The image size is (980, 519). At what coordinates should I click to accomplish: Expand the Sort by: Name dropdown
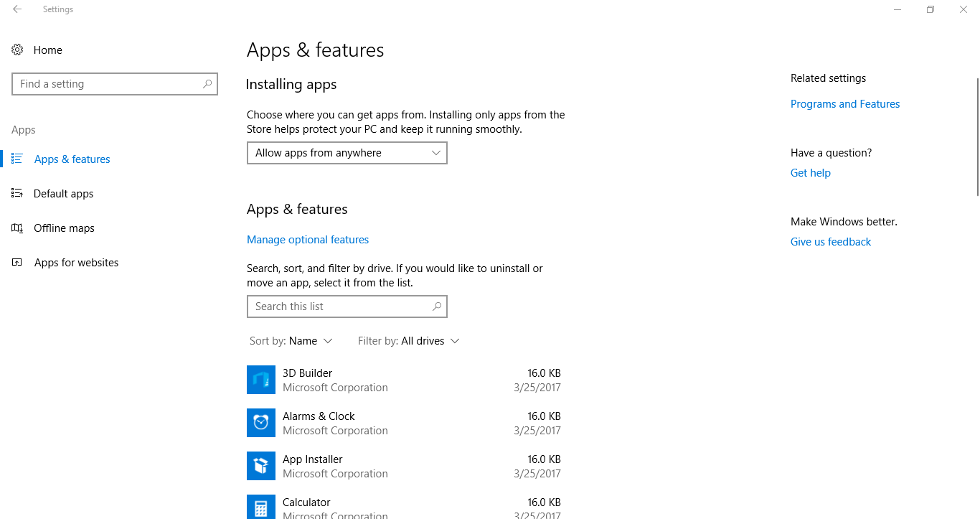pos(291,341)
